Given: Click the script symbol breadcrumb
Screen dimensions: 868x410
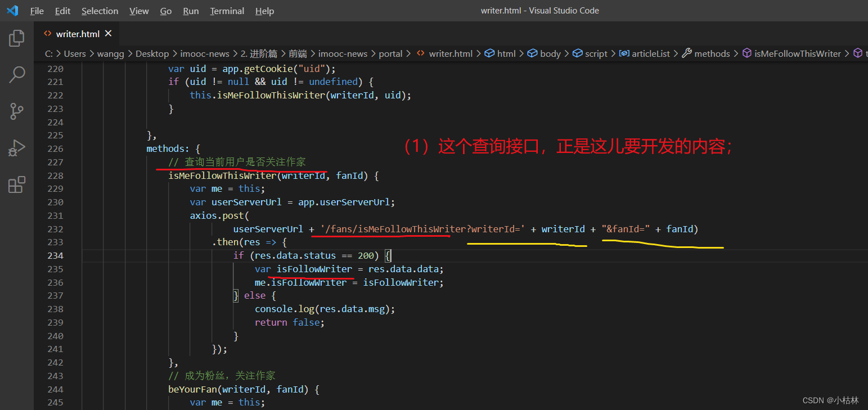Looking at the screenshot, I should tap(590, 53).
